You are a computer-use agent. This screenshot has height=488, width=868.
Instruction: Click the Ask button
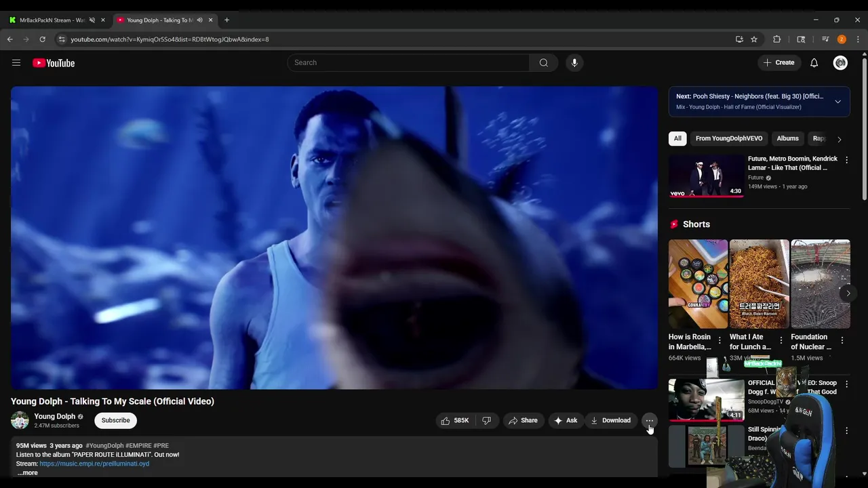coord(566,421)
